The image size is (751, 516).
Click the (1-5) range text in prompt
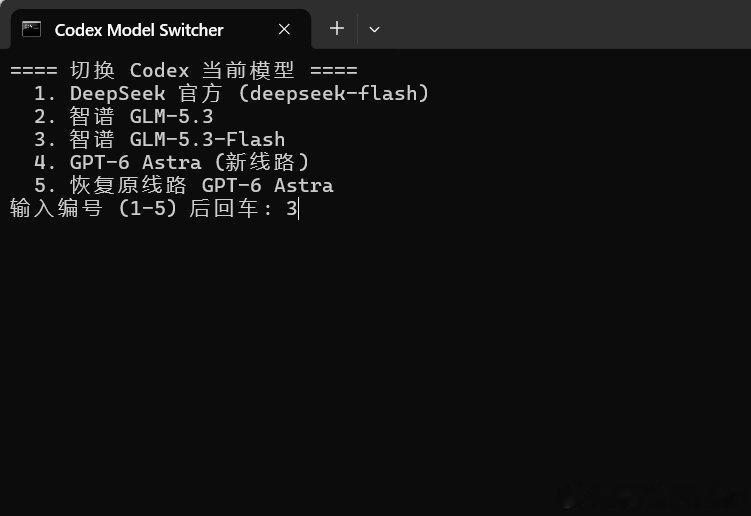tap(148, 208)
